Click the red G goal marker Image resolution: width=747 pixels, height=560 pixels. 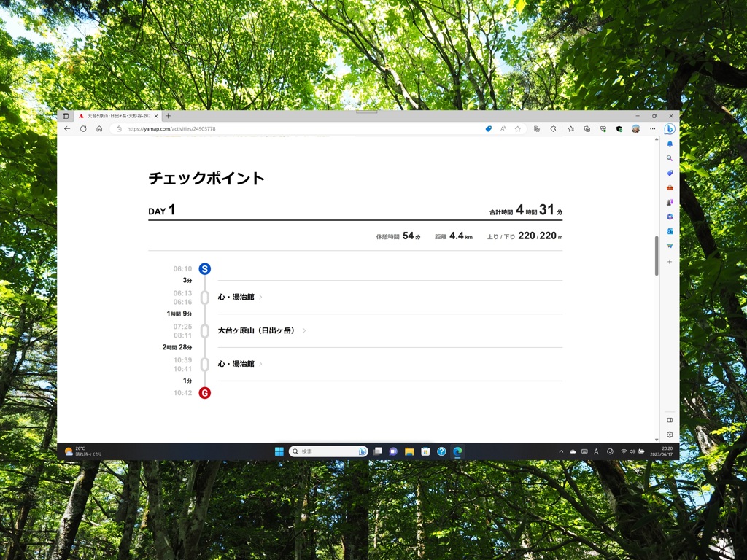[x=204, y=393]
